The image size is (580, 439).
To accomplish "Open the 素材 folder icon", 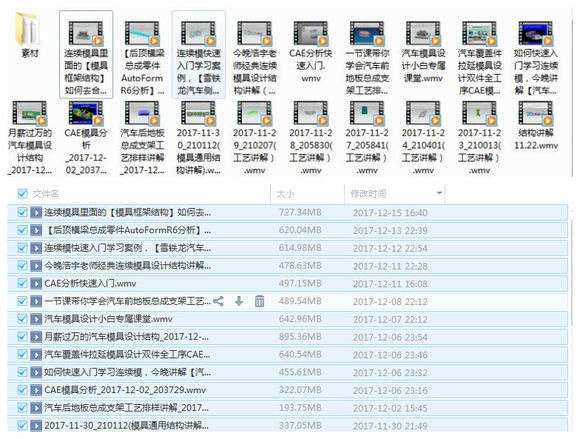I will coord(28,29).
